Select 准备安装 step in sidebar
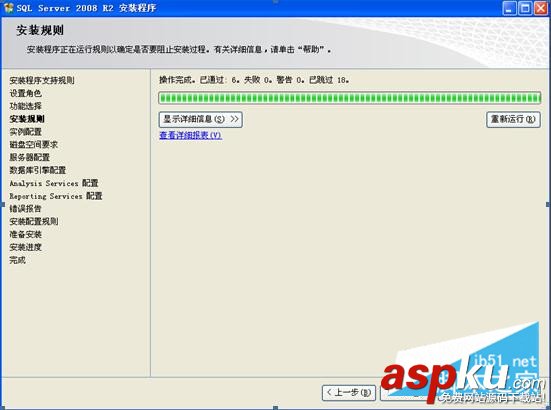The image size is (551, 410). 25,234
